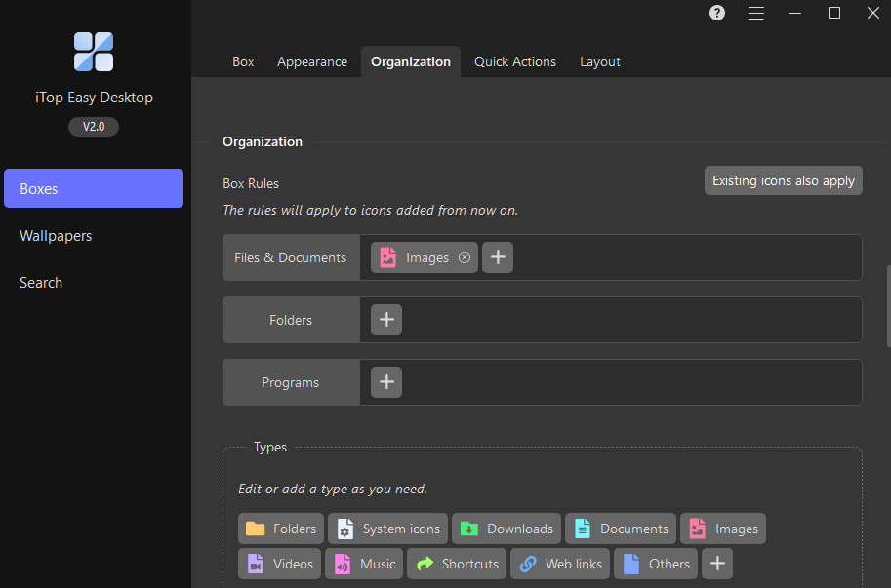Open the hamburger menu in title bar
Screen dimensions: 891x588
tap(756, 13)
